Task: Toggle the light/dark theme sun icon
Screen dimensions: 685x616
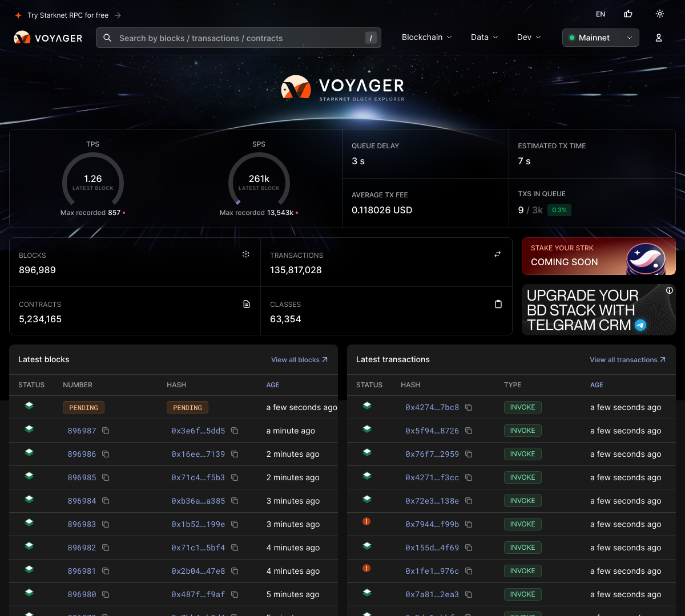Action: pos(659,14)
